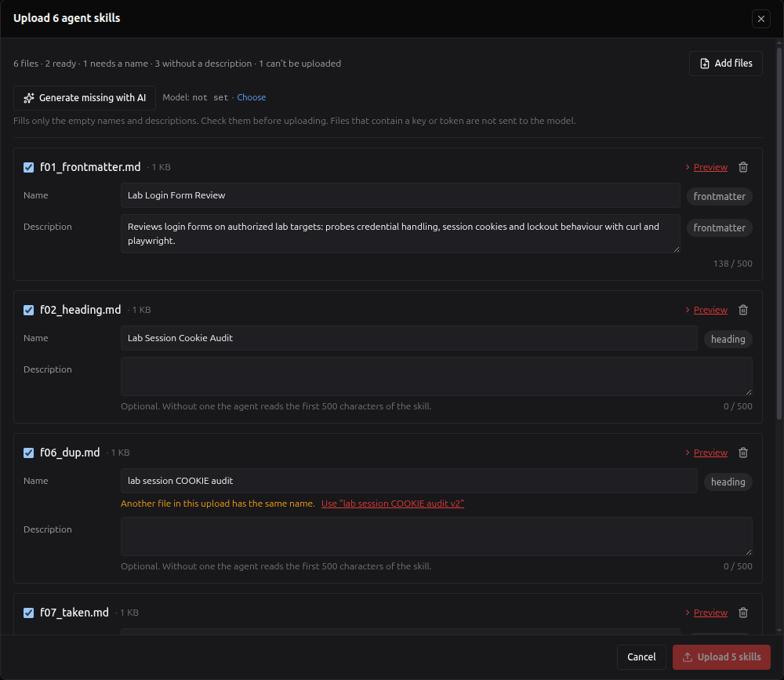The image size is (784, 680).
Task: Remove f07_taken.md with its trash icon
Action: pos(743,613)
